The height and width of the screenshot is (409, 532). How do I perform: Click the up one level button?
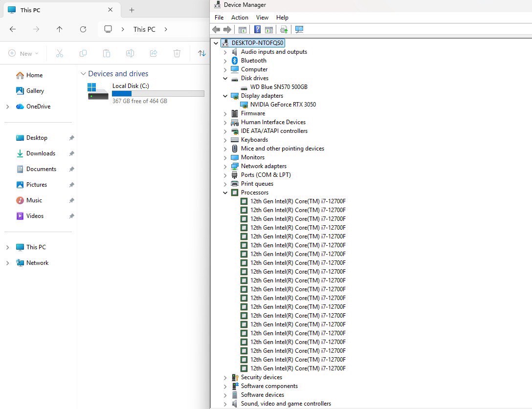(x=60, y=29)
